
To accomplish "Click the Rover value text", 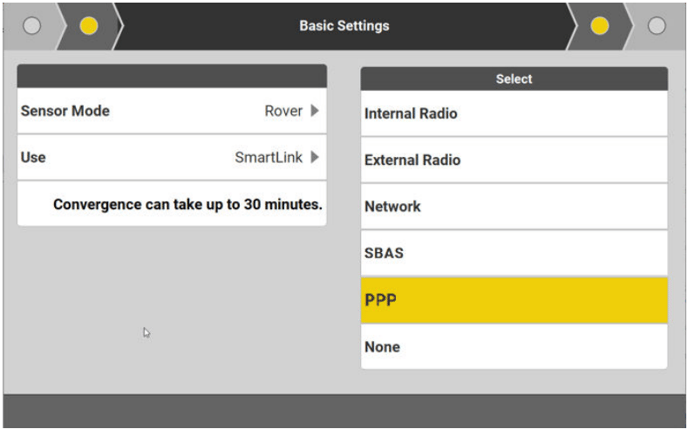I will [x=283, y=111].
